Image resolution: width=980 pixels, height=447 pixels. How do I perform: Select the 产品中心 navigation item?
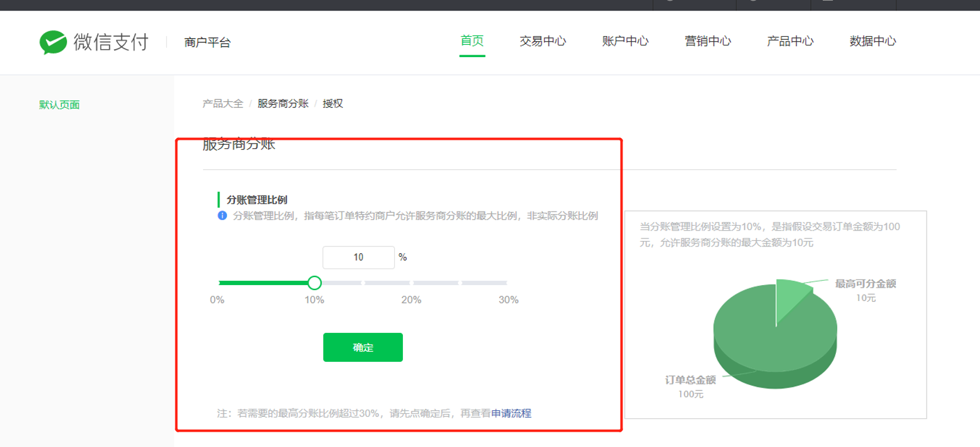pyautogui.click(x=790, y=41)
